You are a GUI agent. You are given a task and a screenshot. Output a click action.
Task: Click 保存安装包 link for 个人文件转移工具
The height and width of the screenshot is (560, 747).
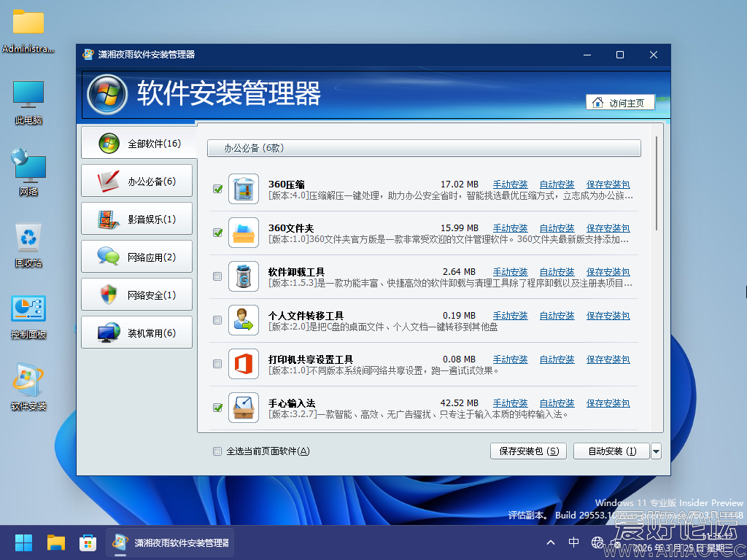coord(608,316)
